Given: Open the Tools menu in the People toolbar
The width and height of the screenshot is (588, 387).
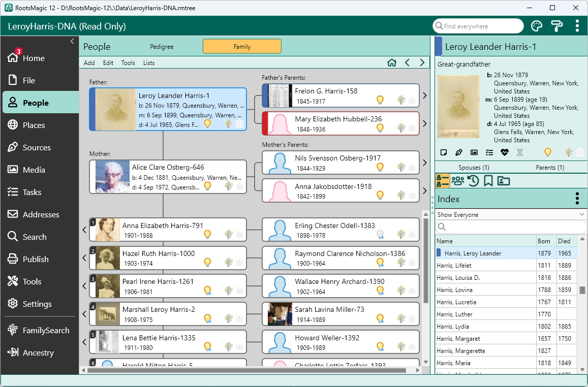Looking at the screenshot, I should (x=128, y=63).
